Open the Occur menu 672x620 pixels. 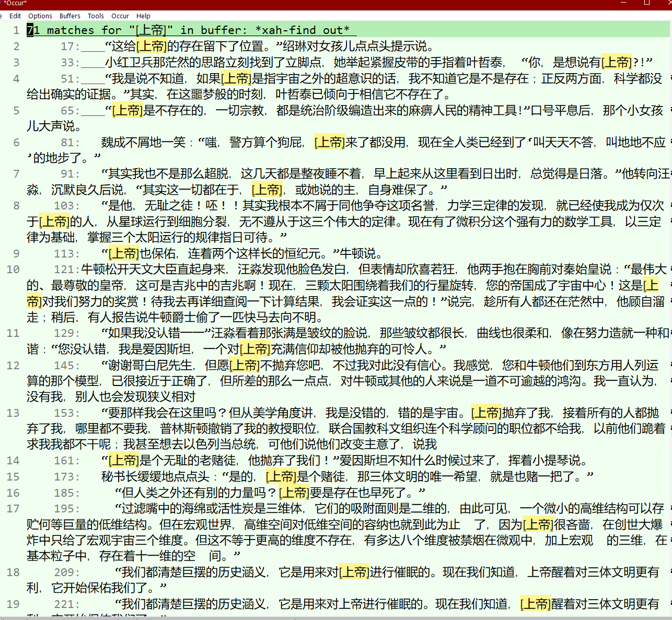point(120,16)
